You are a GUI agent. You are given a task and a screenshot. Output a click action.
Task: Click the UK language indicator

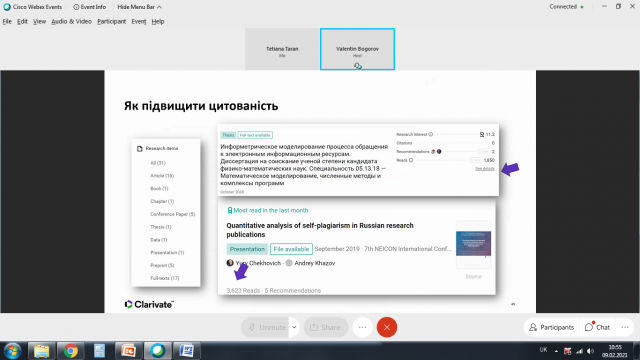pyautogui.click(x=543, y=350)
